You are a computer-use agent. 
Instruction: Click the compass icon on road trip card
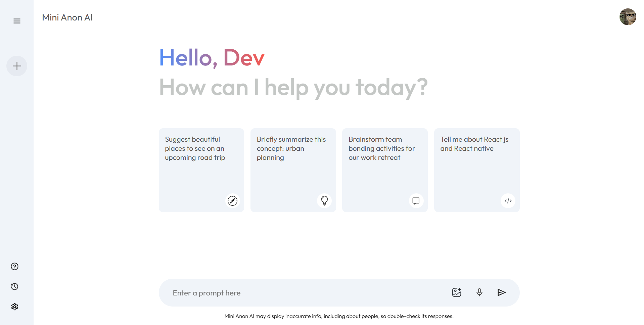(x=232, y=201)
